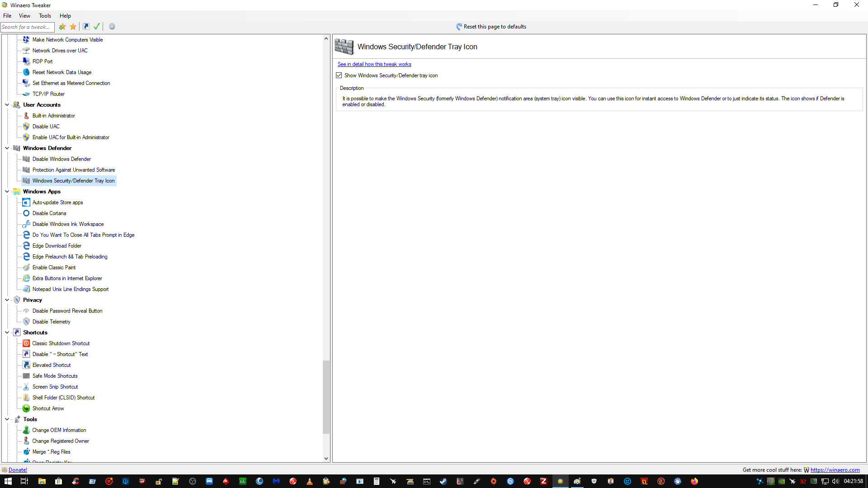This screenshot has height=488, width=868.
Task: Collapse the Shortcuts category node
Action: coord(7,333)
